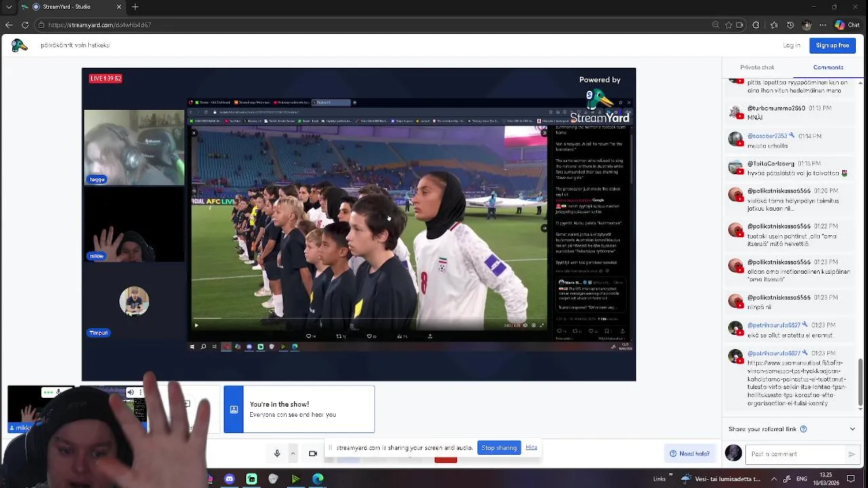The width and height of the screenshot is (868, 488).
Task: Open Microsoft Edge from the taskbar
Action: point(317,479)
